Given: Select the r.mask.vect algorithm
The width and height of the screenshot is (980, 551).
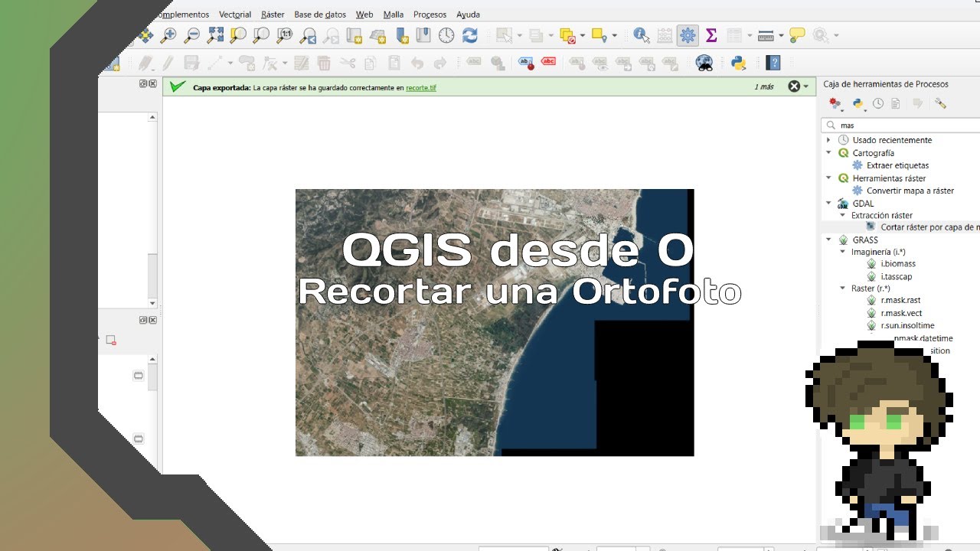Looking at the screenshot, I should point(901,313).
